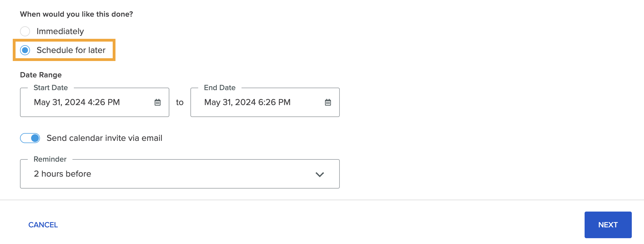
Task: Click the CANCEL link
Action: (x=43, y=225)
